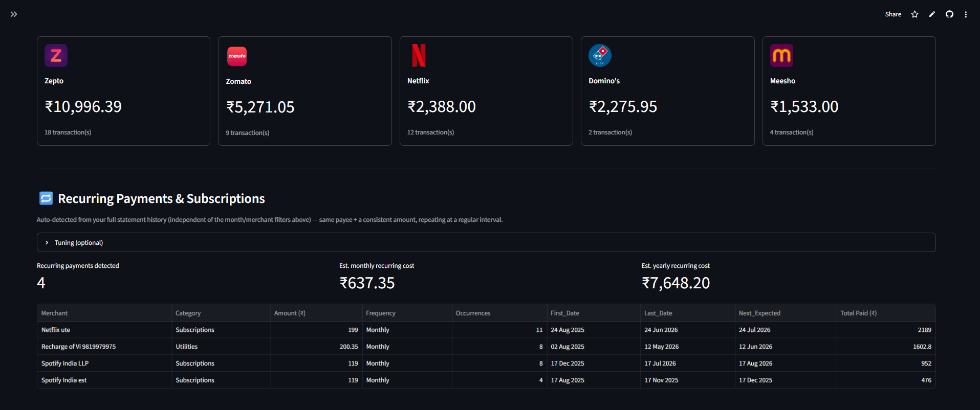Click the Zomato amount ₹5,271.05

260,107
